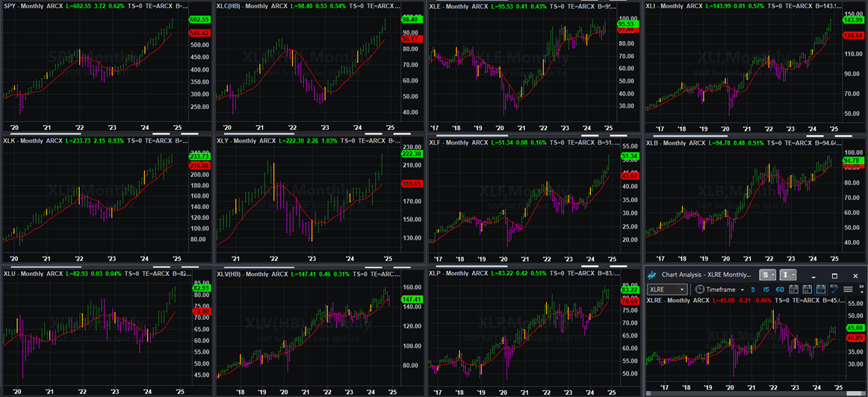This screenshot has width=868, height=397.
Task: Click the XLI red 128.64 price tag
Action: point(852,35)
